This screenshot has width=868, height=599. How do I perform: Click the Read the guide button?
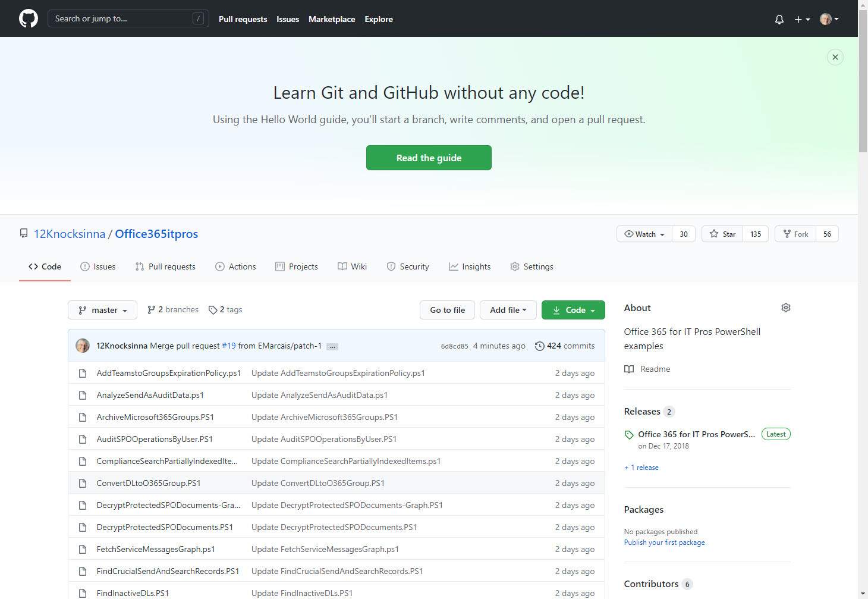pos(429,158)
